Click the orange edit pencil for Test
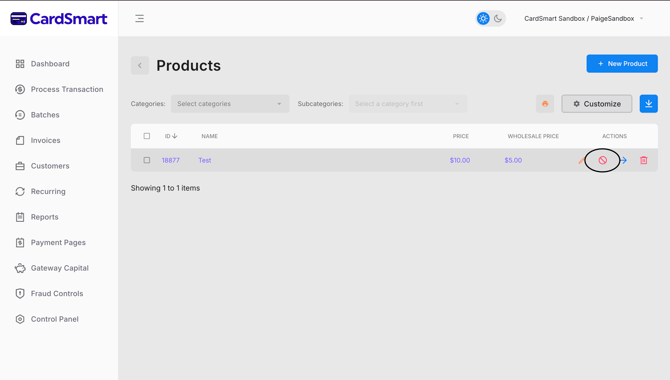 [581, 160]
